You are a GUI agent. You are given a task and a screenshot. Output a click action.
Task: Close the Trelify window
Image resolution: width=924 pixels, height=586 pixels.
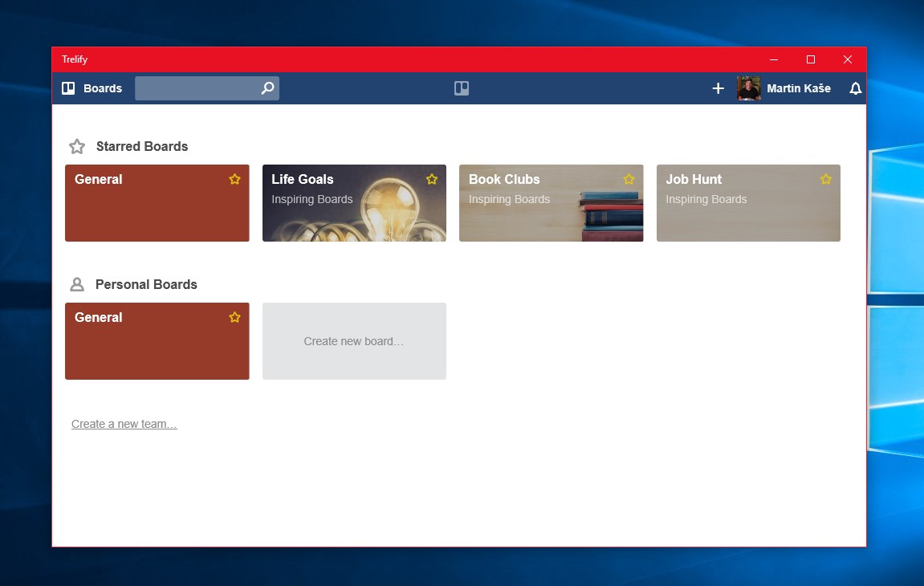click(848, 59)
